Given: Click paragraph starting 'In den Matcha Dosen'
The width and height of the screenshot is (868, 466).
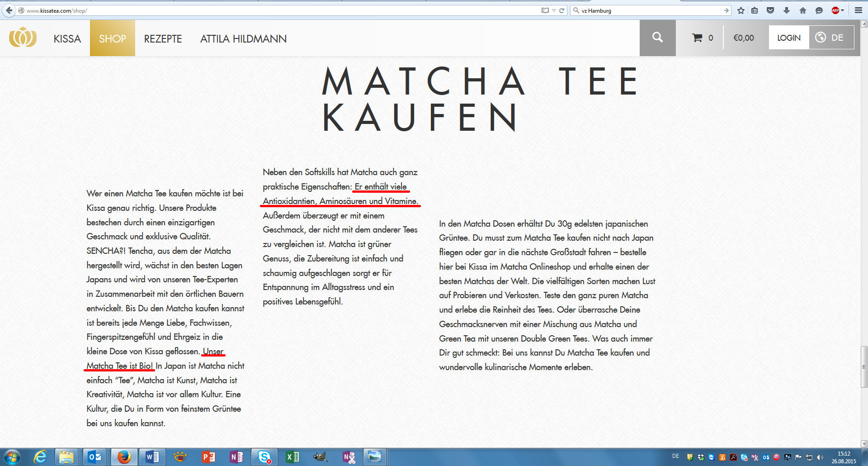Looking at the screenshot, I should tap(547, 295).
